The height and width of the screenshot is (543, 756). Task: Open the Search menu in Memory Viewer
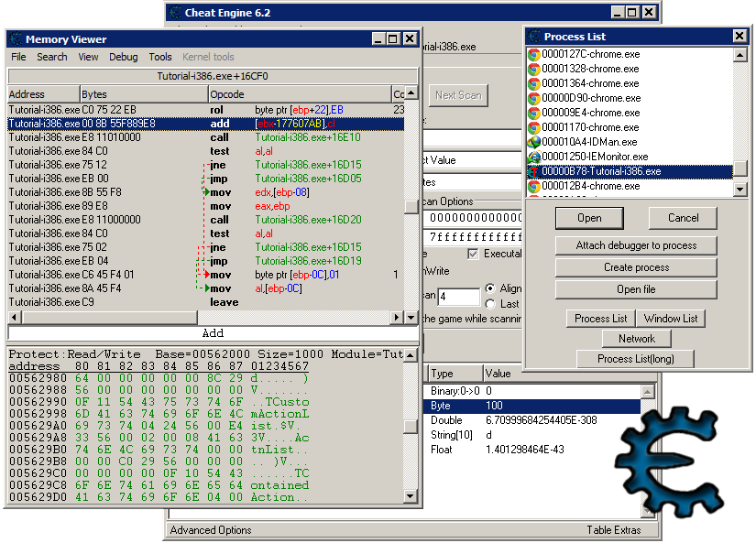[51, 57]
